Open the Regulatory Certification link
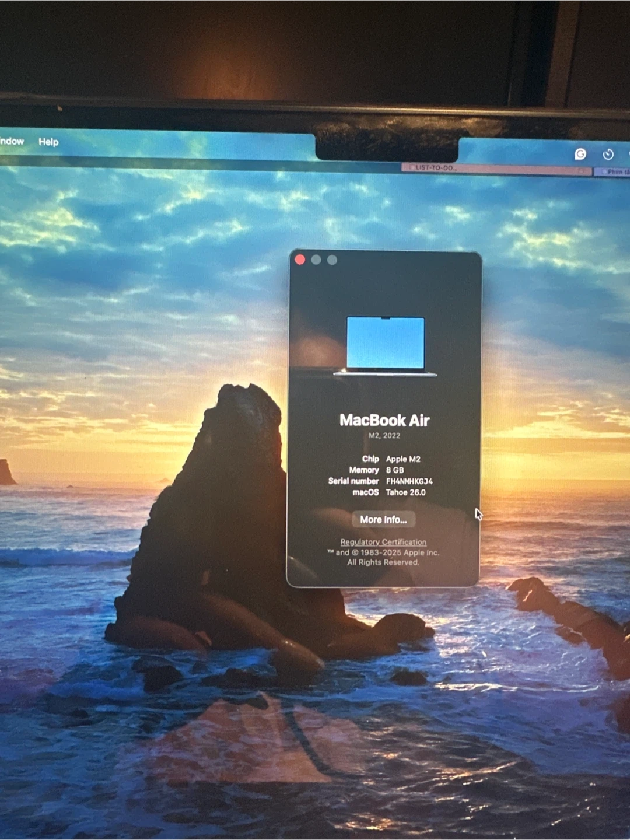The image size is (630, 840). (x=383, y=542)
